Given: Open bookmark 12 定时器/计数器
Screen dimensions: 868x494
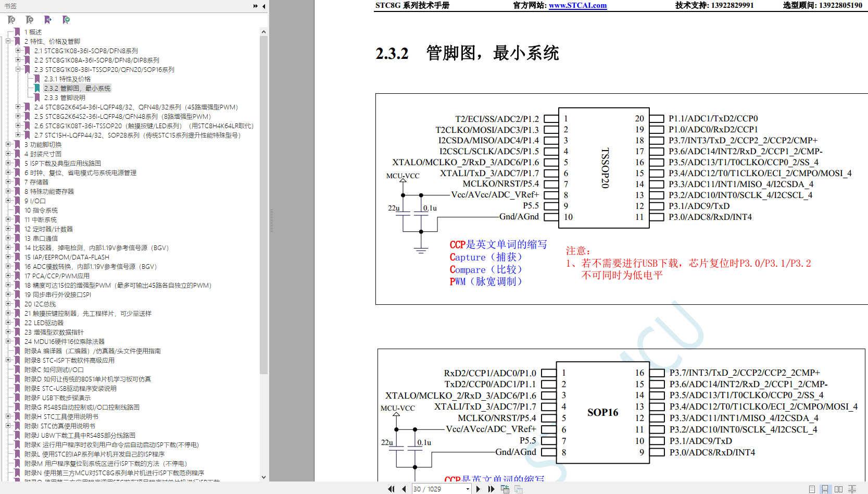Looking at the screenshot, I should [x=48, y=229].
